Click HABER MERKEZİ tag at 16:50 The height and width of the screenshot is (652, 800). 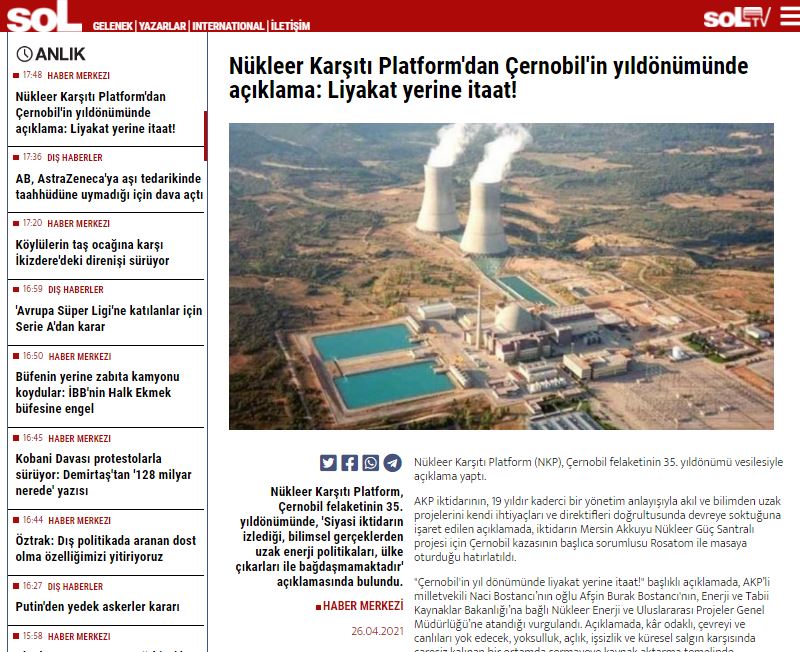pyautogui.click(x=80, y=356)
